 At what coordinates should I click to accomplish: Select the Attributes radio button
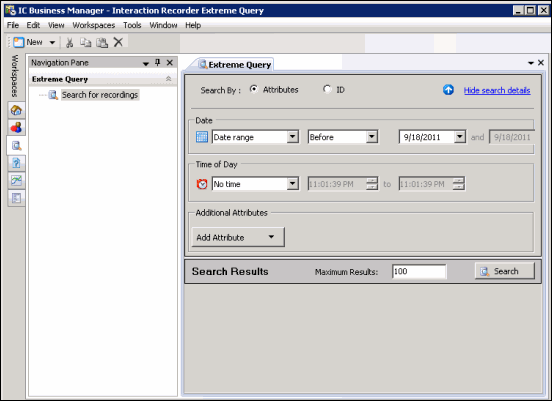point(253,89)
